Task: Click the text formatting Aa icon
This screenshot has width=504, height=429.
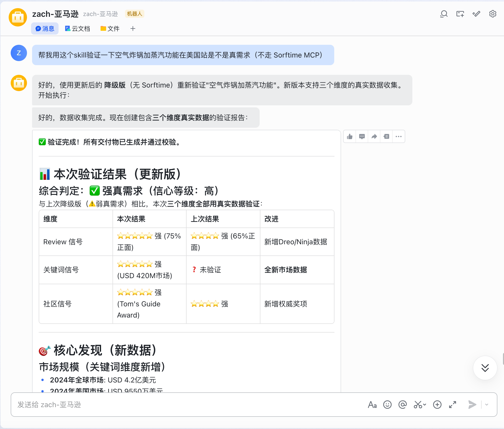Action: (372, 405)
